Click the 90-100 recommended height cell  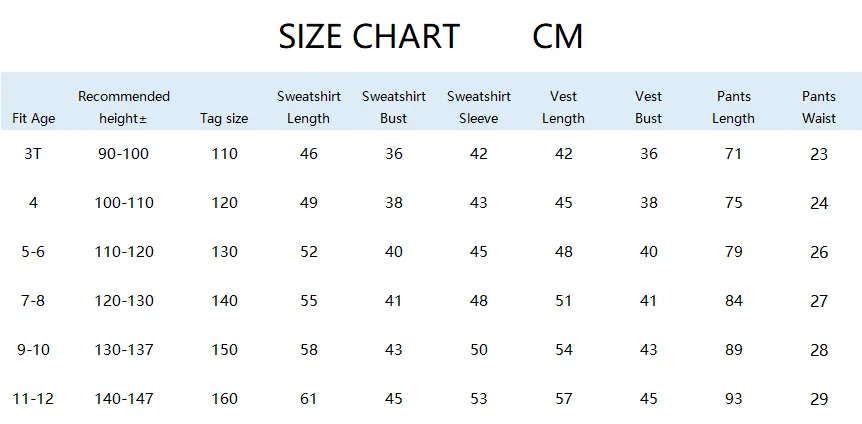click(x=124, y=153)
